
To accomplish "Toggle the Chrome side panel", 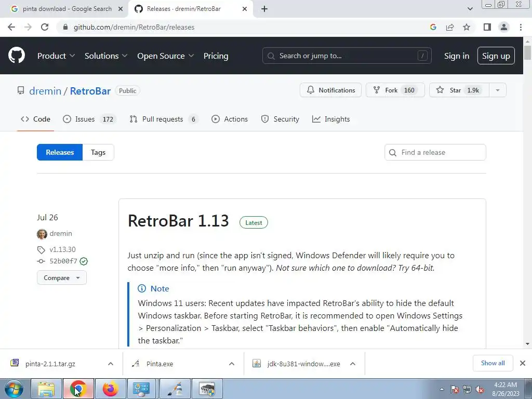I will pos(487,27).
